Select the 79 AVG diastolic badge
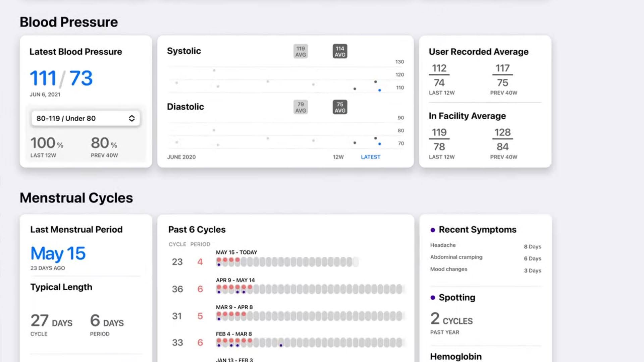Viewport: 644px width, 362px height. pos(301,107)
